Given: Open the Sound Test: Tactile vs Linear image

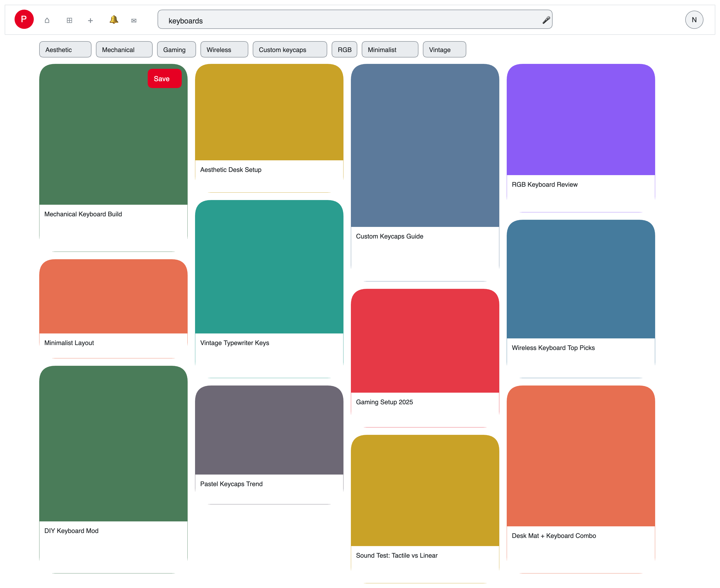Looking at the screenshot, I should [425, 490].
